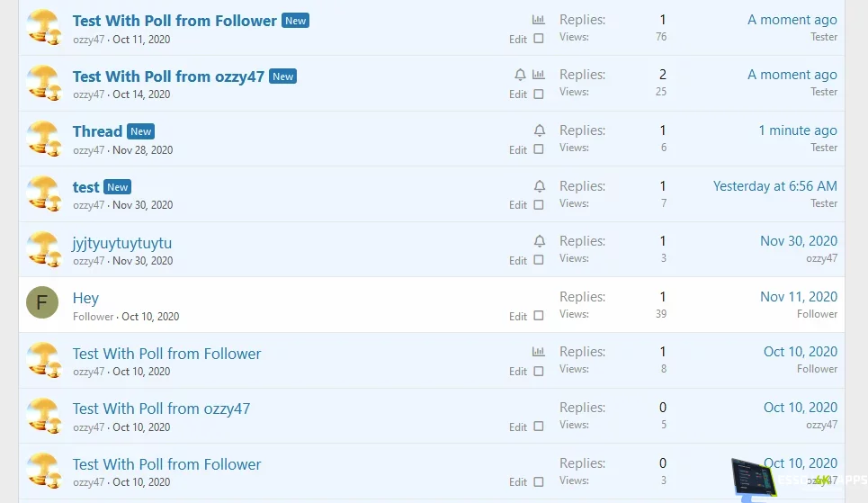The height and width of the screenshot is (503, 868).
Task: Click poll icon on first Follower poll thread
Action: (x=538, y=19)
